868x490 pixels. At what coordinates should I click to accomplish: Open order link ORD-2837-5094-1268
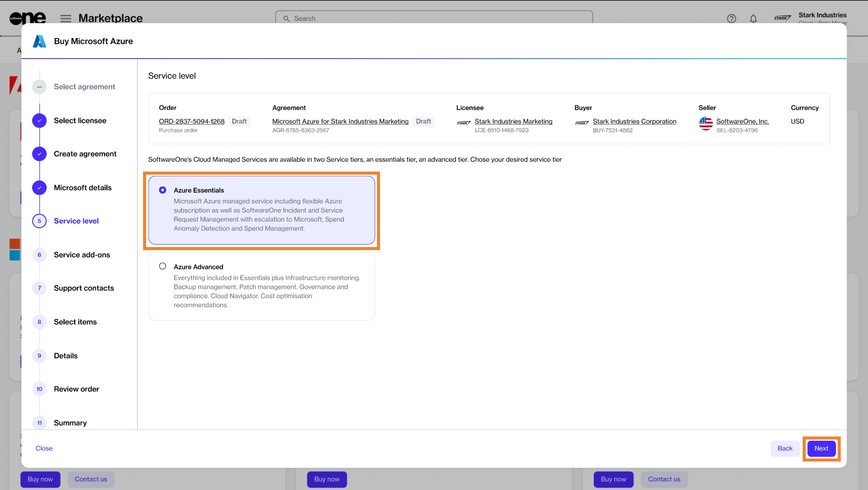[x=191, y=121]
